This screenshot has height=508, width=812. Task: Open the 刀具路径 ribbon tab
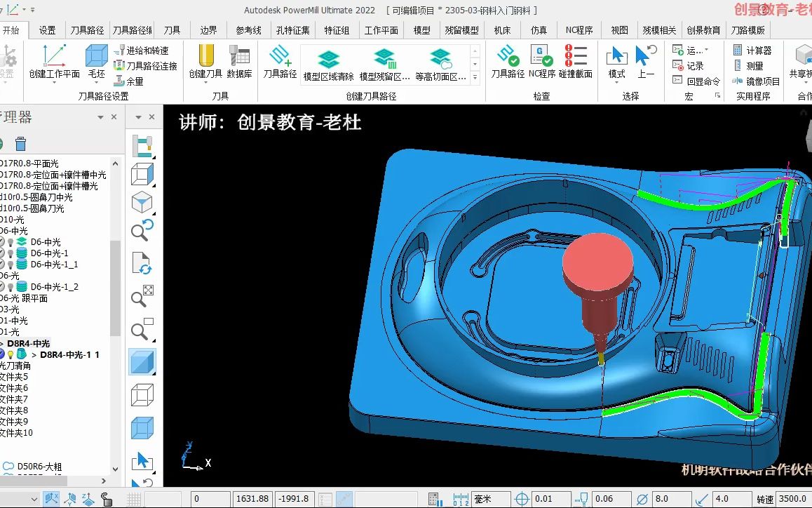87,30
